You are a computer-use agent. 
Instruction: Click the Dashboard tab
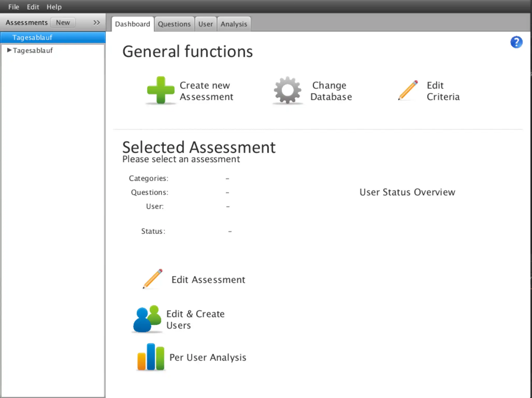(x=132, y=24)
